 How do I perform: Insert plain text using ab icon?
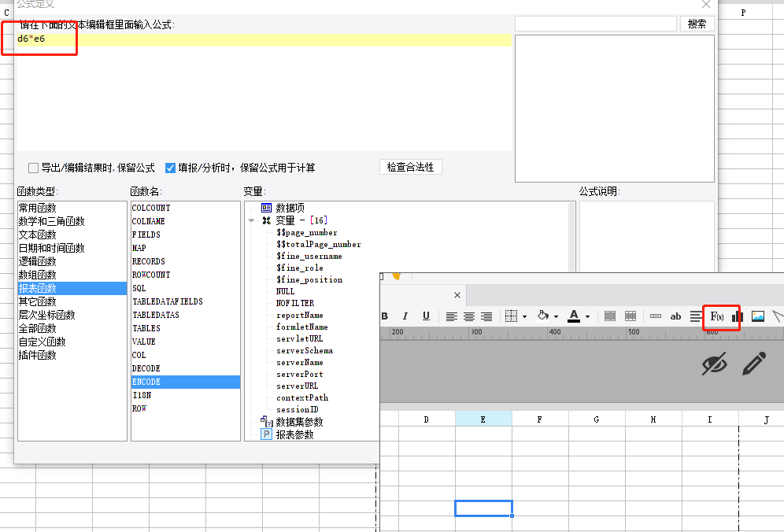[x=675, y=316]
